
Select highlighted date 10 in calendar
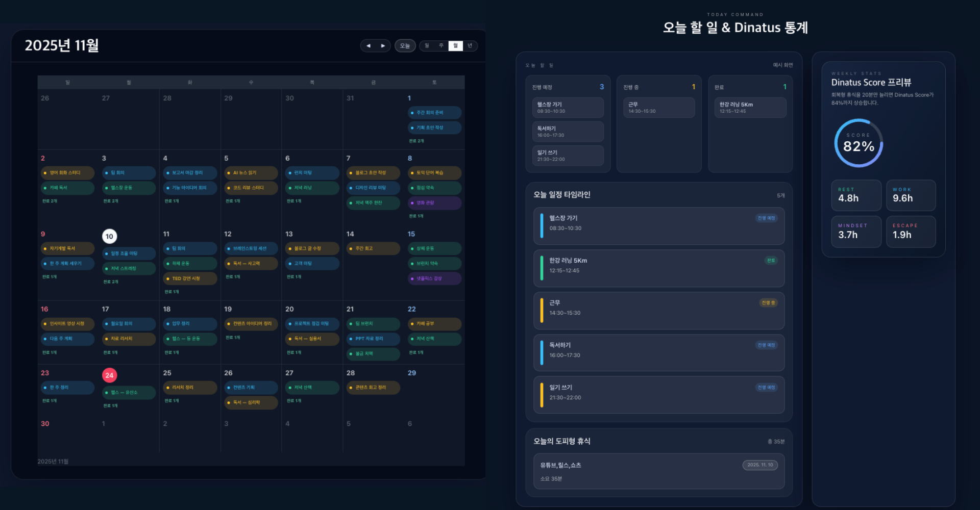[x=109, y=236]
